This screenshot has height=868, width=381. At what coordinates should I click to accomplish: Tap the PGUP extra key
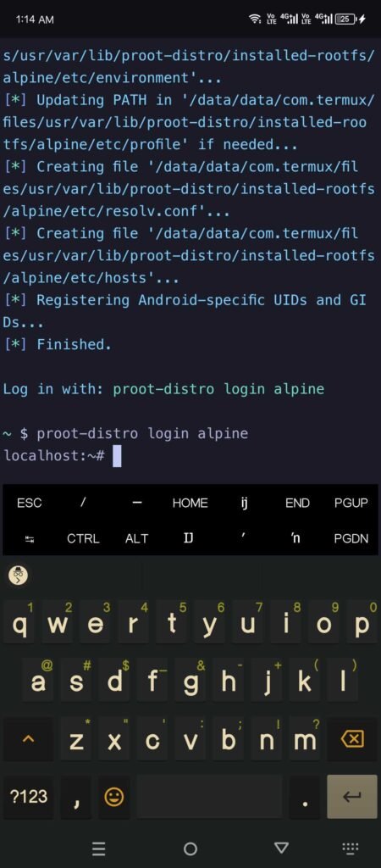click(x=351, y=503)
